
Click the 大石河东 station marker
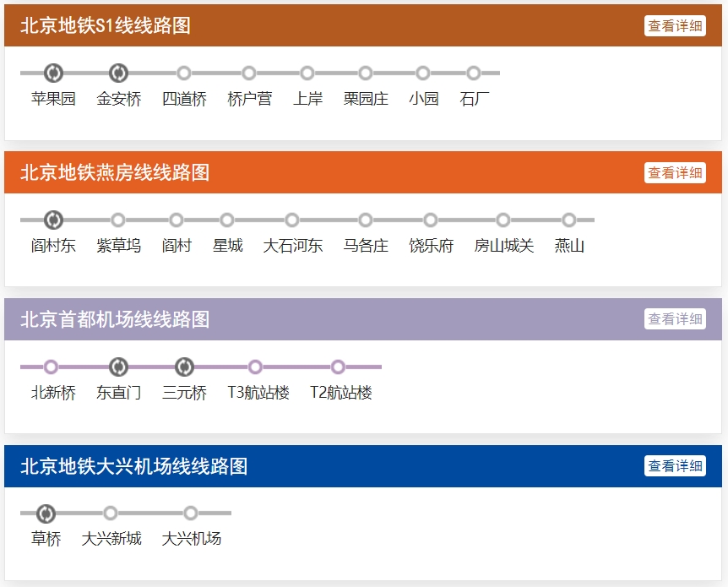point(292,220)
